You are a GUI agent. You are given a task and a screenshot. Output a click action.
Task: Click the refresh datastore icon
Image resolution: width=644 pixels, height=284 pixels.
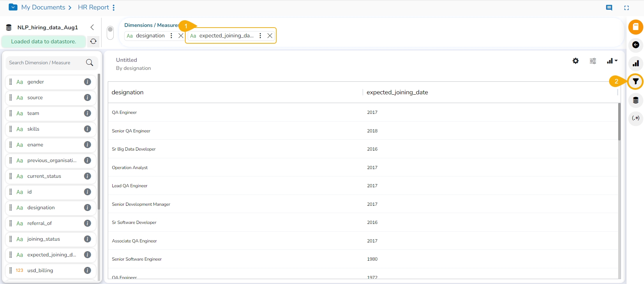93,42
